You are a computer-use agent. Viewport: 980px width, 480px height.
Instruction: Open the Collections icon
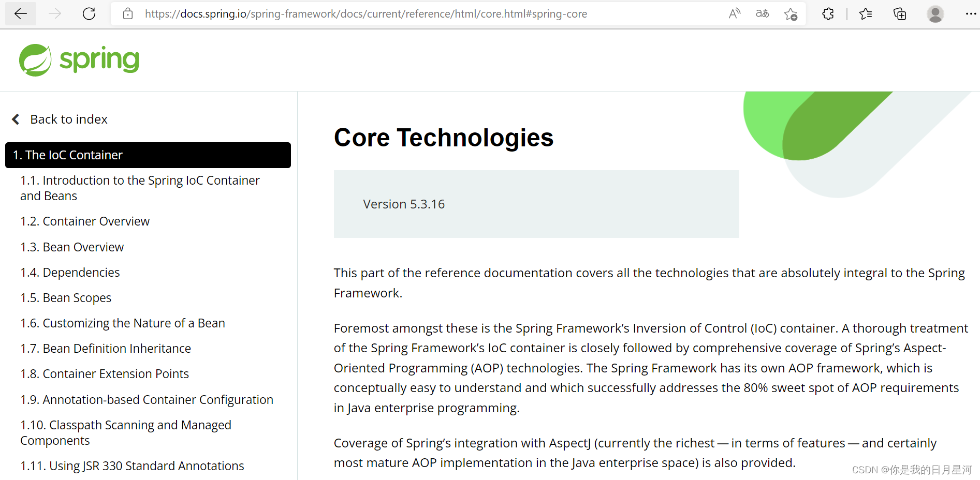tap(900, 14)
